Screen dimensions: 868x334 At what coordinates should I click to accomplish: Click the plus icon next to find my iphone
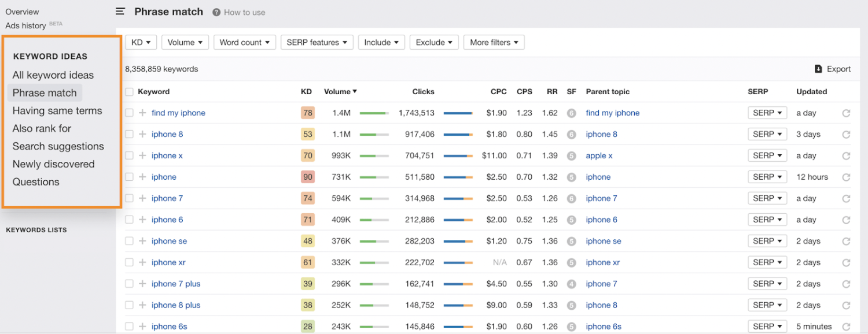tap(142, 113)
